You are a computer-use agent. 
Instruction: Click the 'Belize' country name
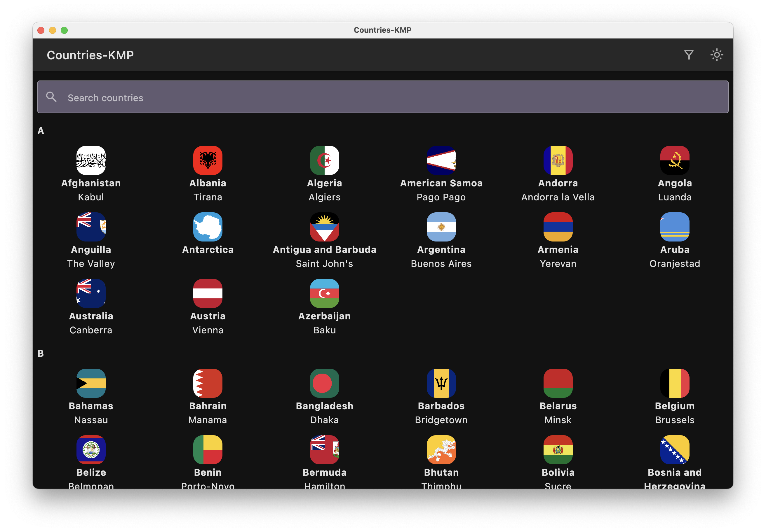[91, 473]
